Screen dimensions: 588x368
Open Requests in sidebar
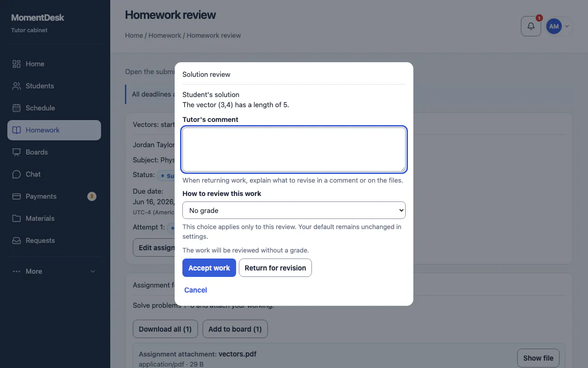54,241
